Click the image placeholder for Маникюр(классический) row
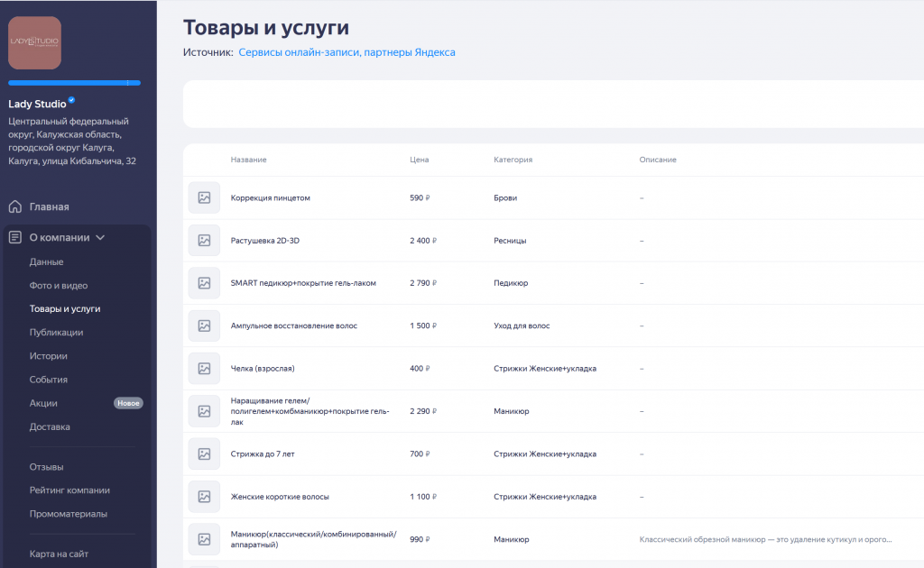This screenshot has height=568, width=924. point(204,539)
